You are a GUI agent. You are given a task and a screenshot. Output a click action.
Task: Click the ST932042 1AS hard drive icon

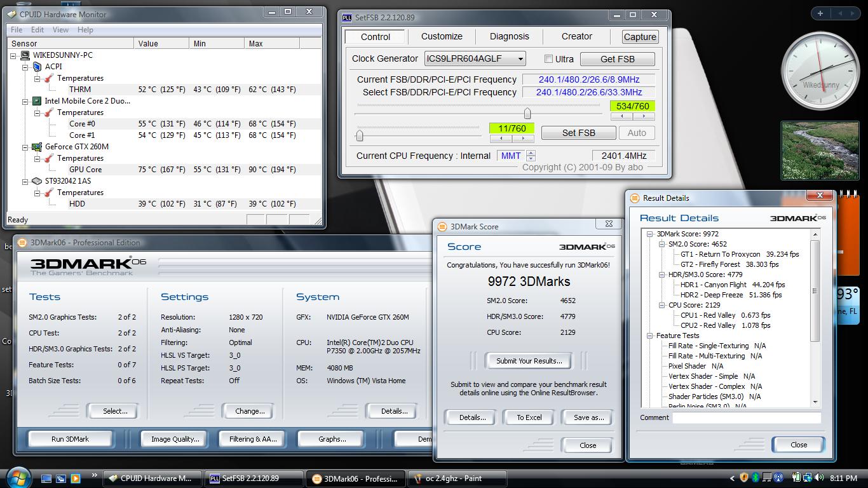coord(37,181)
